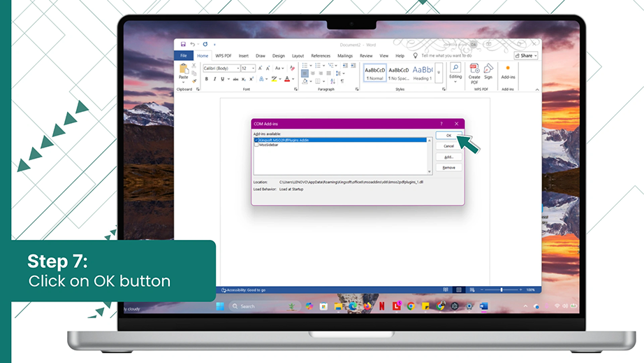Open the font size 12 dropdown
Viewport: 644px width, 363px height.
[253, 69]
